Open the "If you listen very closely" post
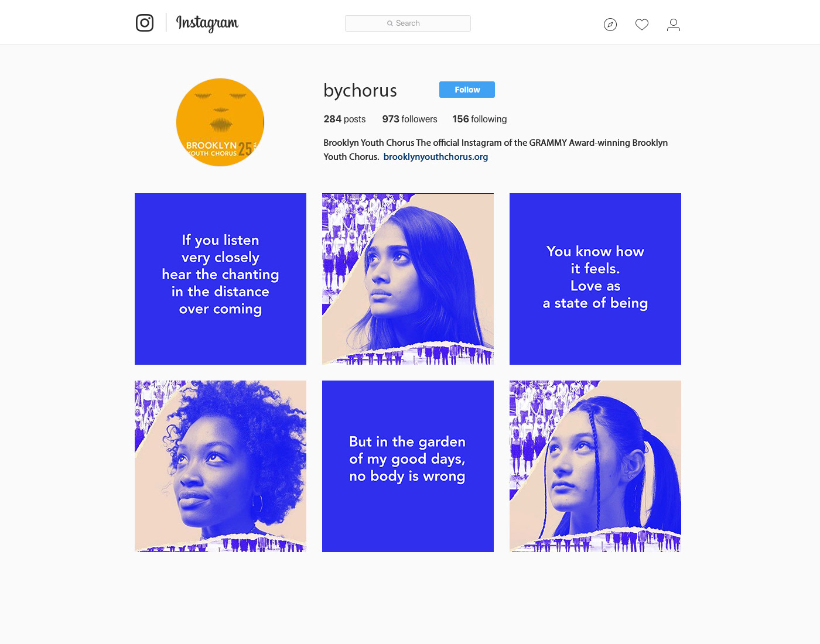 click(x=220, y=279)
